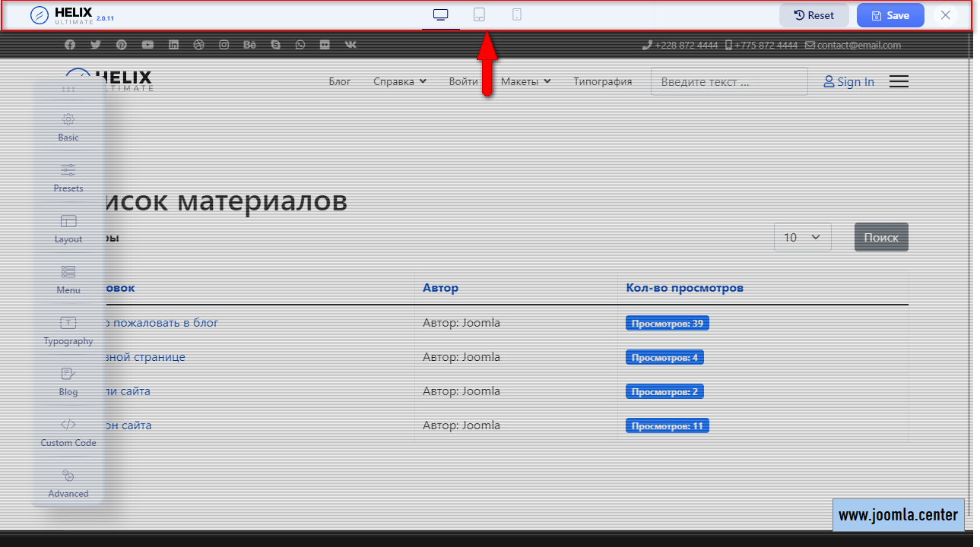Open the Basic settings panel
The height and width of the screenshot is (547, 980).
click(x=68, y=127)
